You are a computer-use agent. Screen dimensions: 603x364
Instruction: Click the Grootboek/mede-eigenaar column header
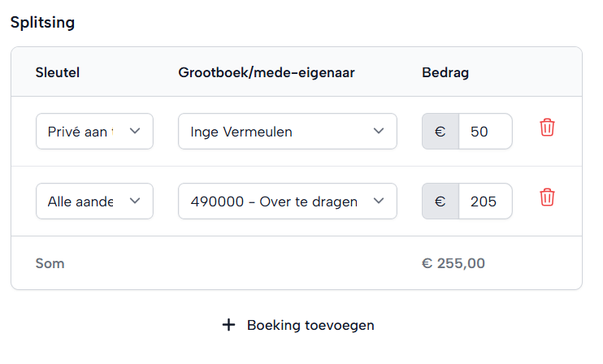click(x=267, y=72)
